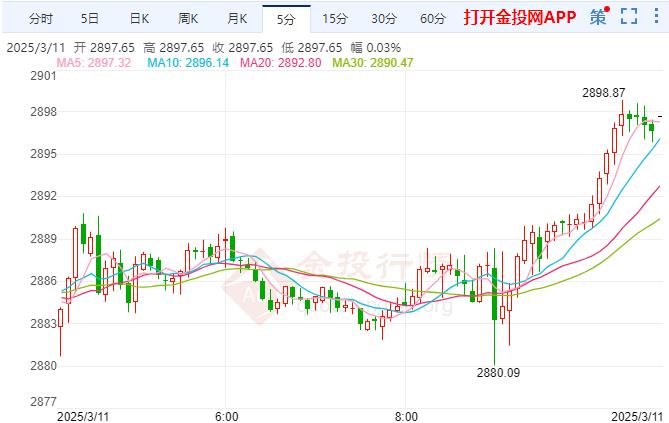The width and height of the screenshot is (669, 423).
Task: Click the 2880.09 low price label
Action: tap(498, 373)
